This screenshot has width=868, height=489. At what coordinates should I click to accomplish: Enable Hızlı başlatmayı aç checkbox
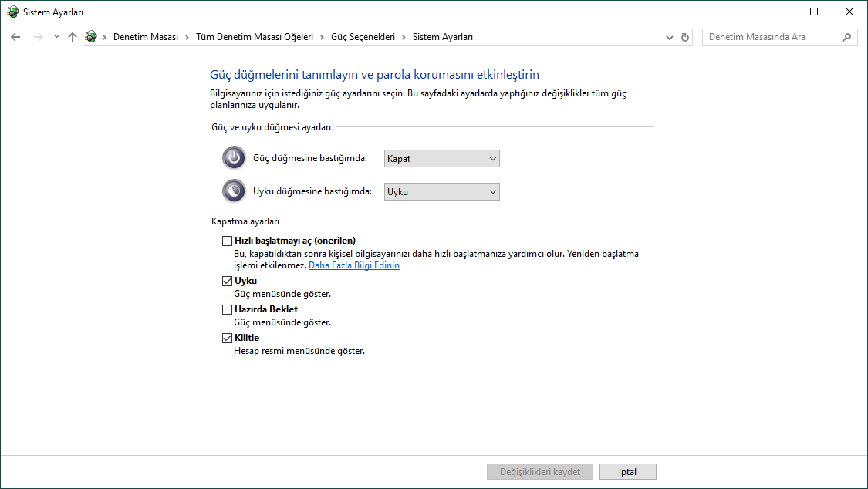[x=227, y=241]
